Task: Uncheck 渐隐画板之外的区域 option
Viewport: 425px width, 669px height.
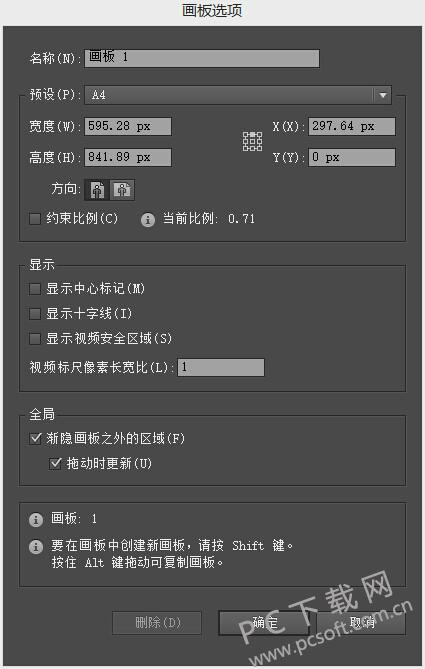Action: 35,439
